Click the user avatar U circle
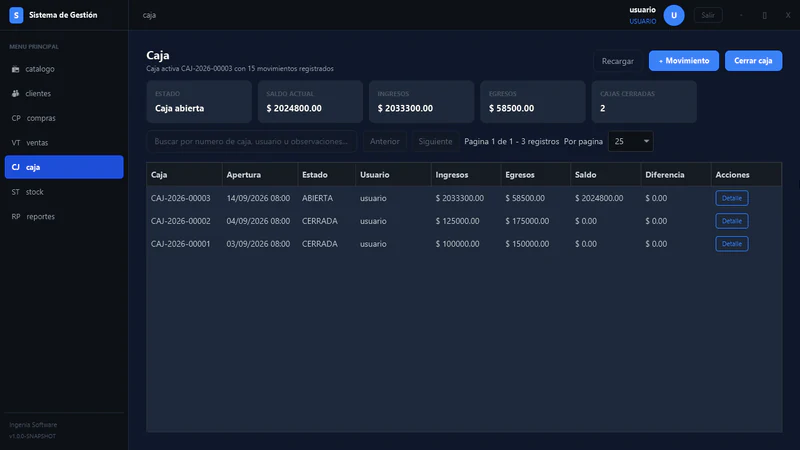 pyautogui.click(x=673, y=15)
